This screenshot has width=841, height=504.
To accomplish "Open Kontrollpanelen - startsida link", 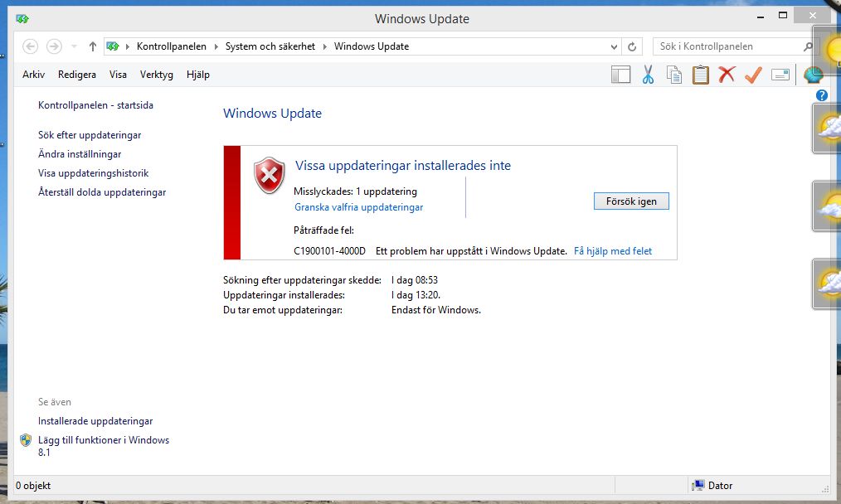I will 95,105.
